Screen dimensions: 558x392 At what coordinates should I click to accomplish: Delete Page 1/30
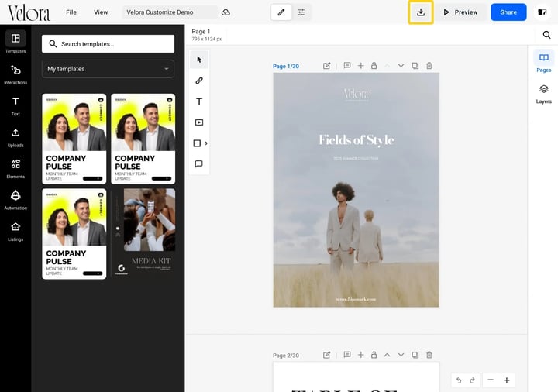point(429,65)
